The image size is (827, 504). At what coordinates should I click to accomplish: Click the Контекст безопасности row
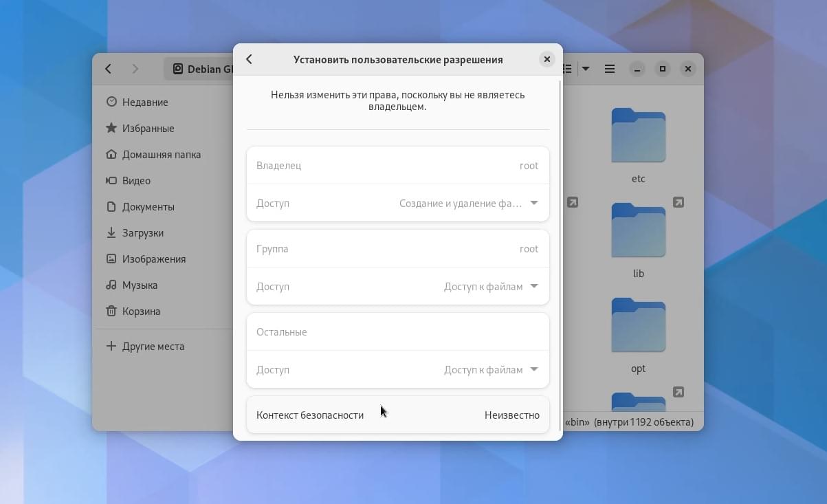pos(398,415)
